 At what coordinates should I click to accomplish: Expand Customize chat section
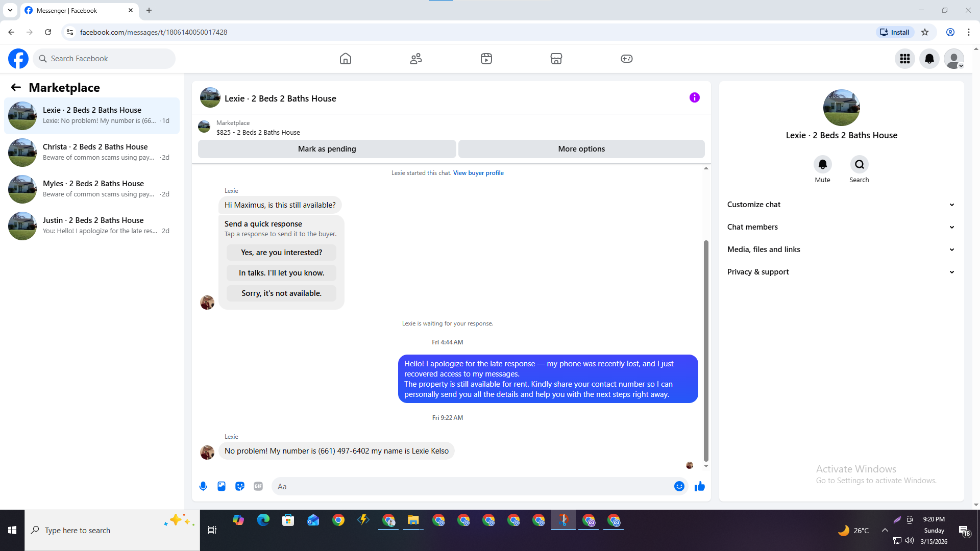[842, 205]
